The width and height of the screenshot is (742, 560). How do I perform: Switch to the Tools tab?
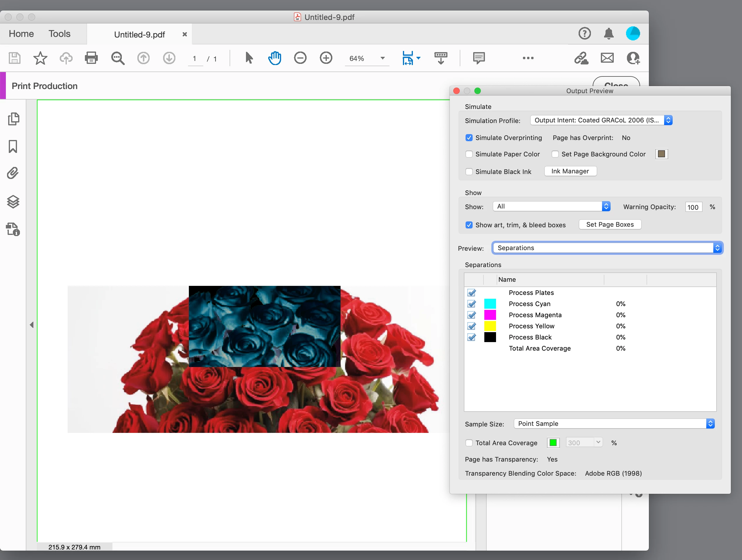coord(59,34)
